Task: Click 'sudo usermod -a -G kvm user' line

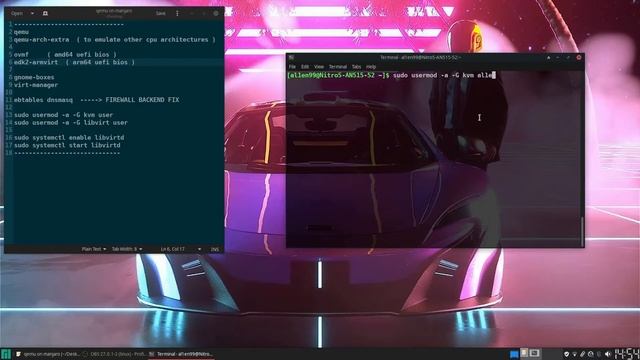Action: pos(63,115)
